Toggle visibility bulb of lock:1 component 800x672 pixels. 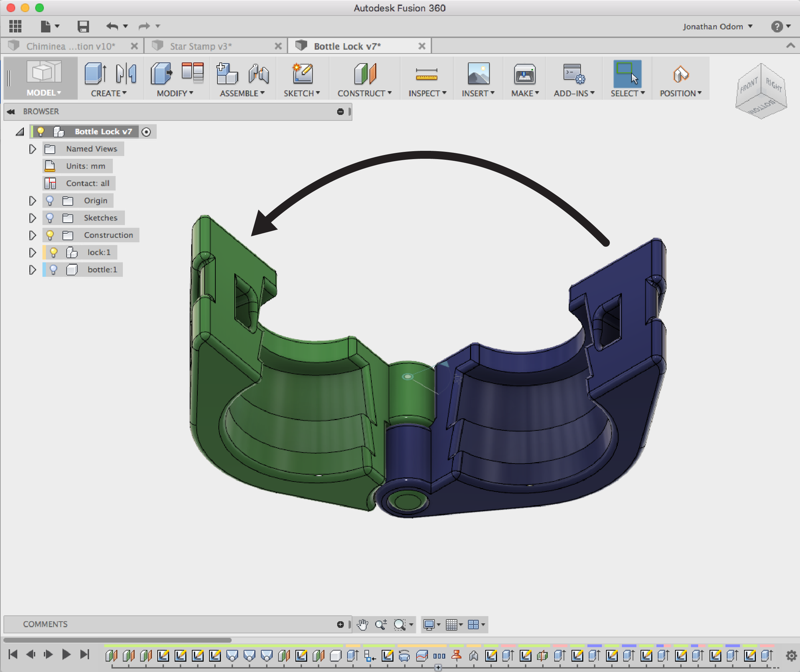[x=54, y=252]
